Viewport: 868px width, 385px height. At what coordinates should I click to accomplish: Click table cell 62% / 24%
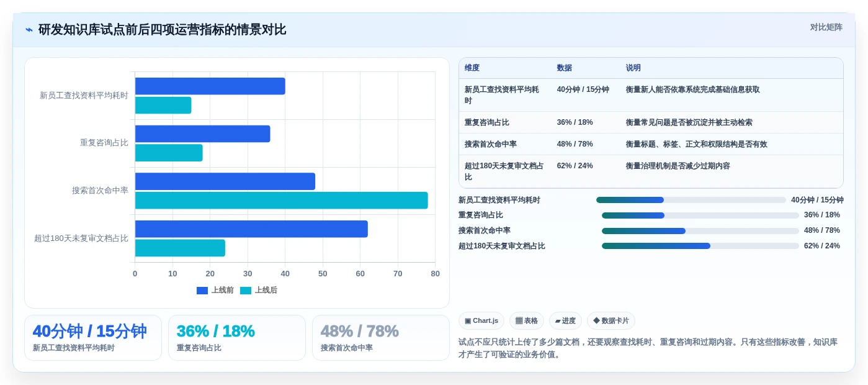pyautogui.click(x=575, y=166)
